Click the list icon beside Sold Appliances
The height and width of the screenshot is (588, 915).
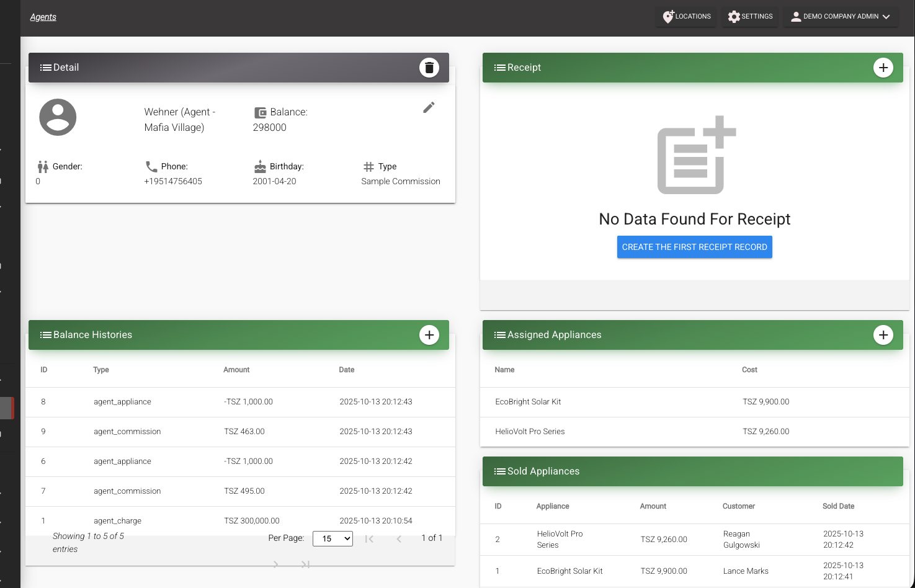[499, 471]
